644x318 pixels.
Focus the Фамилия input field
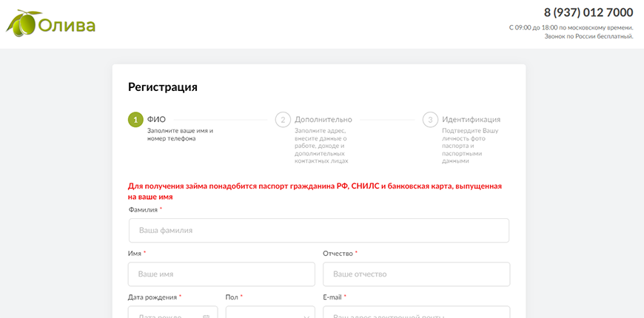[318, 231]
